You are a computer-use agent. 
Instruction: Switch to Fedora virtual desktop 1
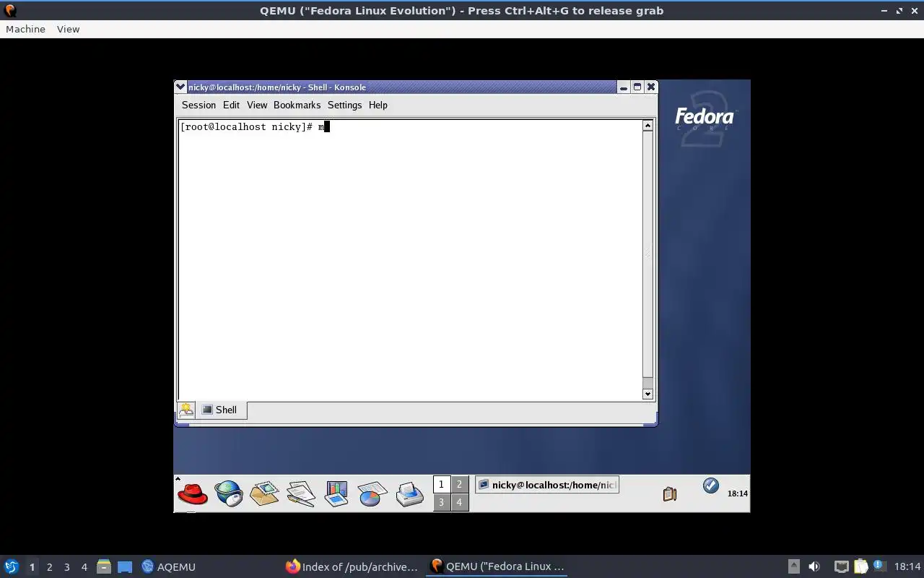[441, 485]
